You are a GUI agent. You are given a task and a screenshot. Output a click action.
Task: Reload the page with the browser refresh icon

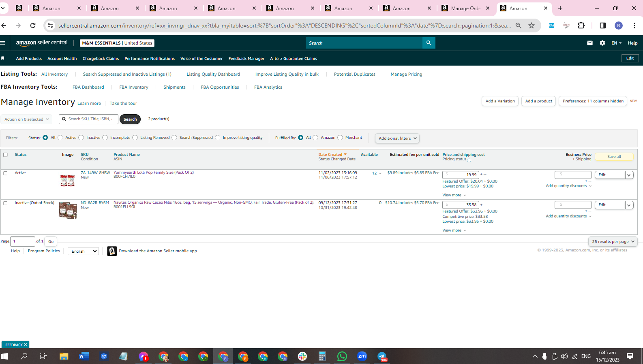point(33,26)
